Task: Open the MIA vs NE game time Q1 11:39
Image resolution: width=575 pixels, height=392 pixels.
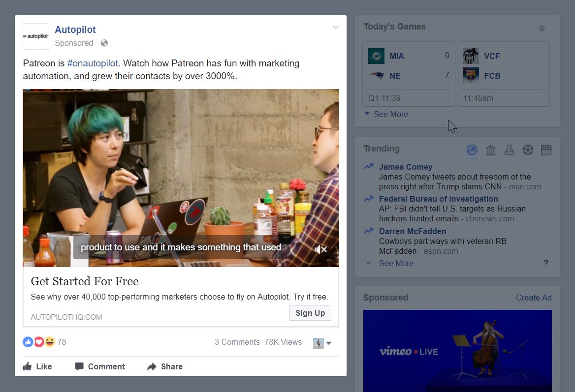Action: 384,98
